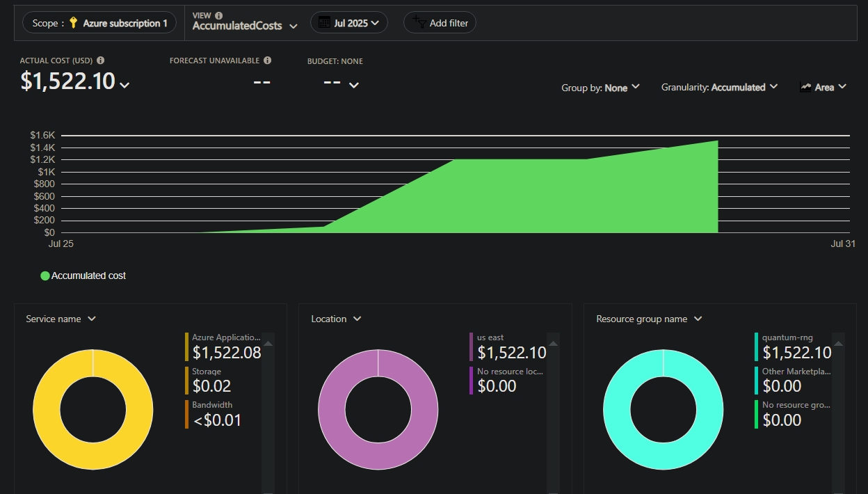
Task: Click the $1.6K y-axis label
Action: tap(42, 135)
